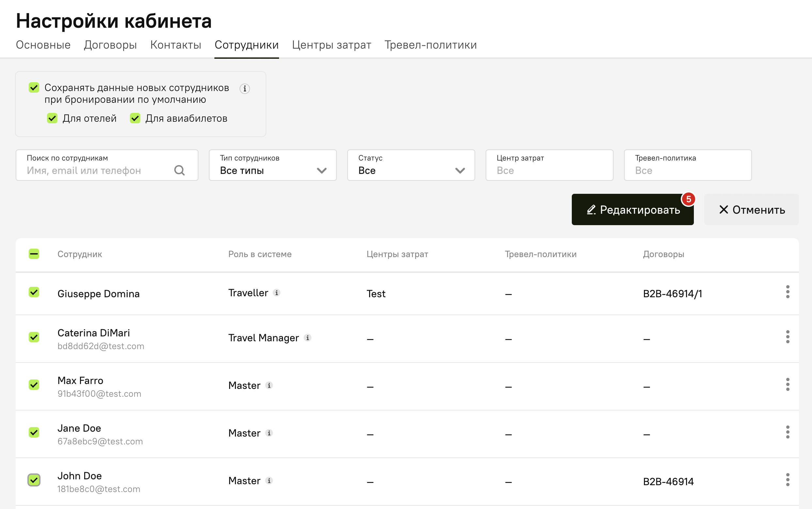Click the 'Редактировать' button
This screenshot has width=812, height=509.
pos(632,210)
